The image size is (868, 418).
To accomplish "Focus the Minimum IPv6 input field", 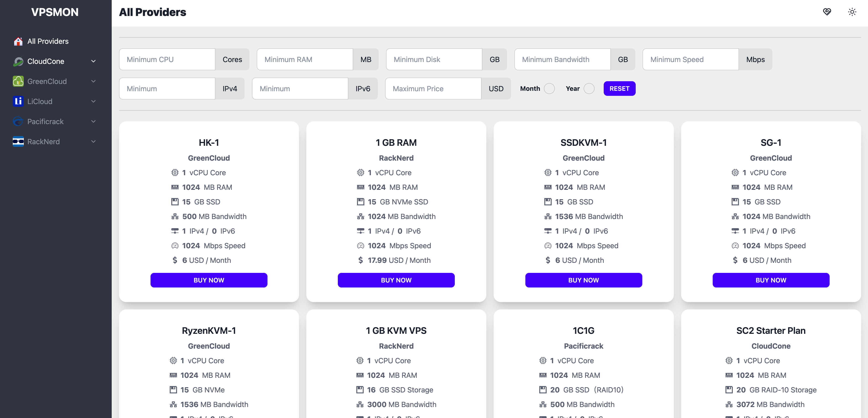I will (x=300, y=89).
